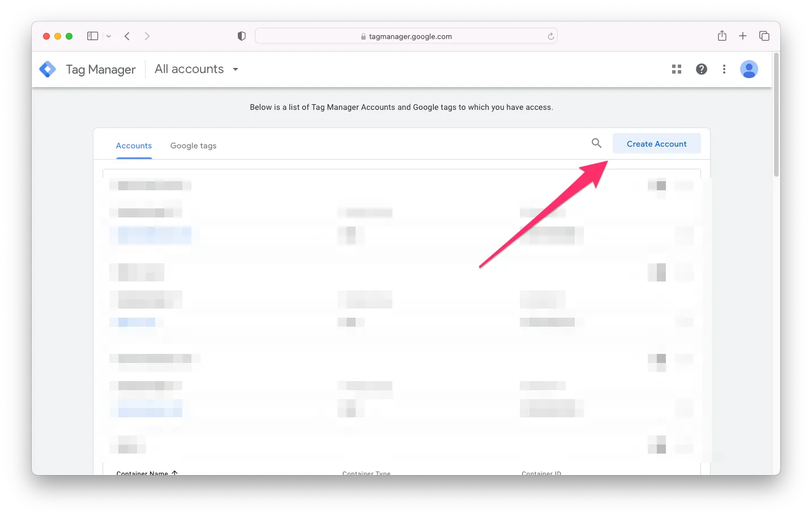Switch to the Google tags tab
The image size is (812, 517).
[193, 146]
